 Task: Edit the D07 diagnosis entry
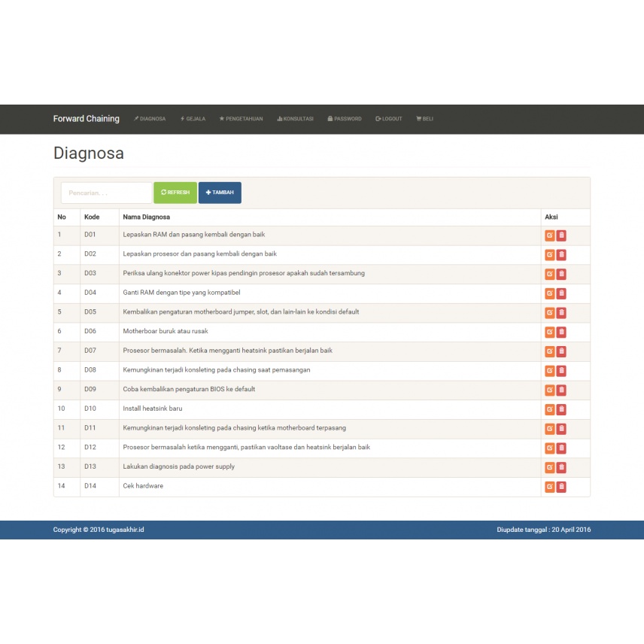click(x=549, y=351)
